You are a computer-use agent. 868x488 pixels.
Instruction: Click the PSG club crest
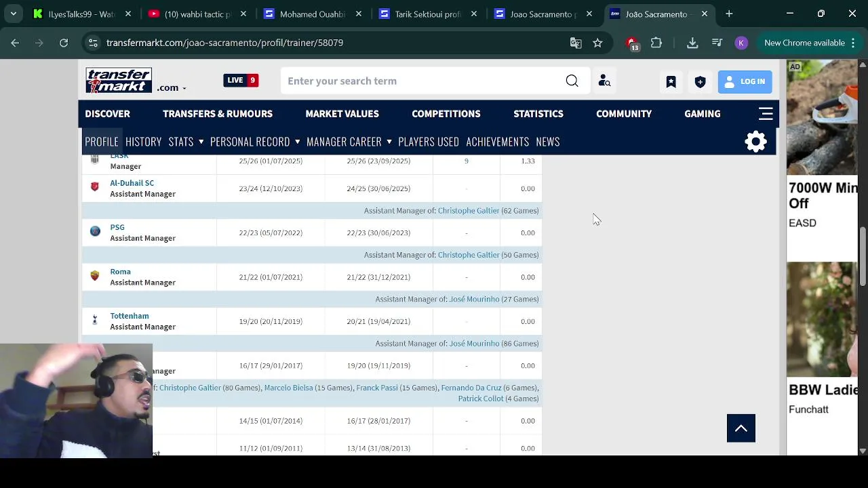pos(95,231)
